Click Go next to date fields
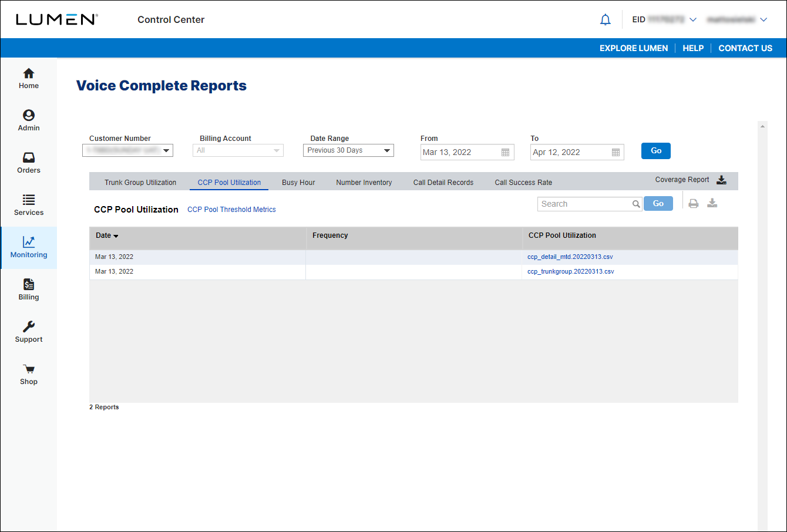 click(656, 151)
